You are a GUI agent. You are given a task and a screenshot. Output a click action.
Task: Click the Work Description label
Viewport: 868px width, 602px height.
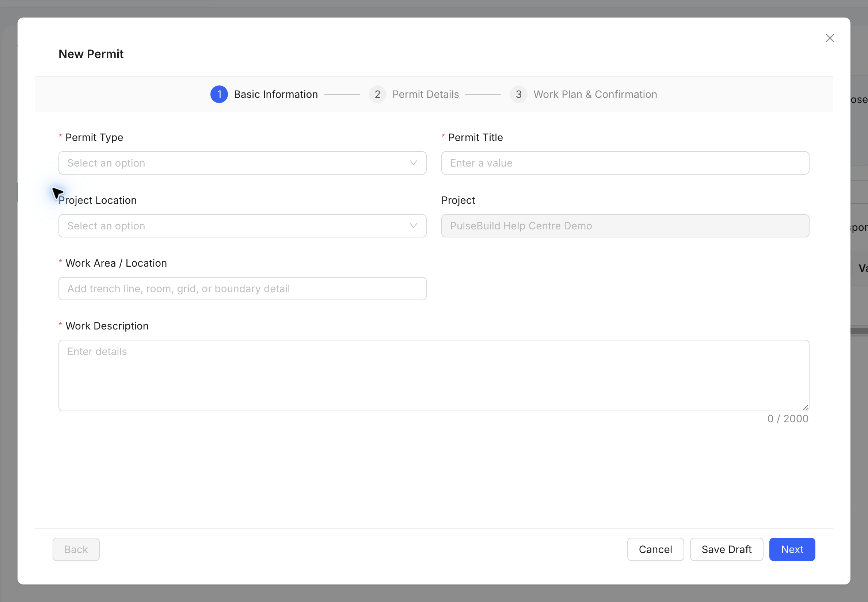107,326
